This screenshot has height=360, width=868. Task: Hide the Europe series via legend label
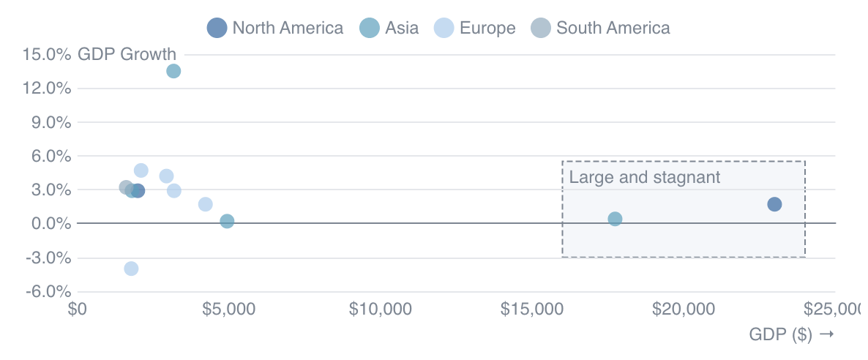[x=487, y=29]
